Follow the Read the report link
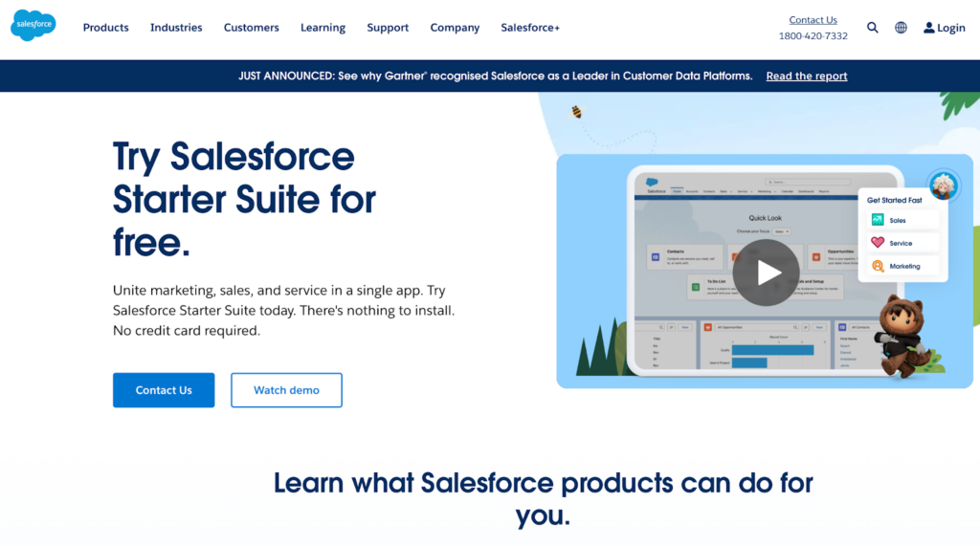Screen dimensions: 980x546 (x=807, y=76)
